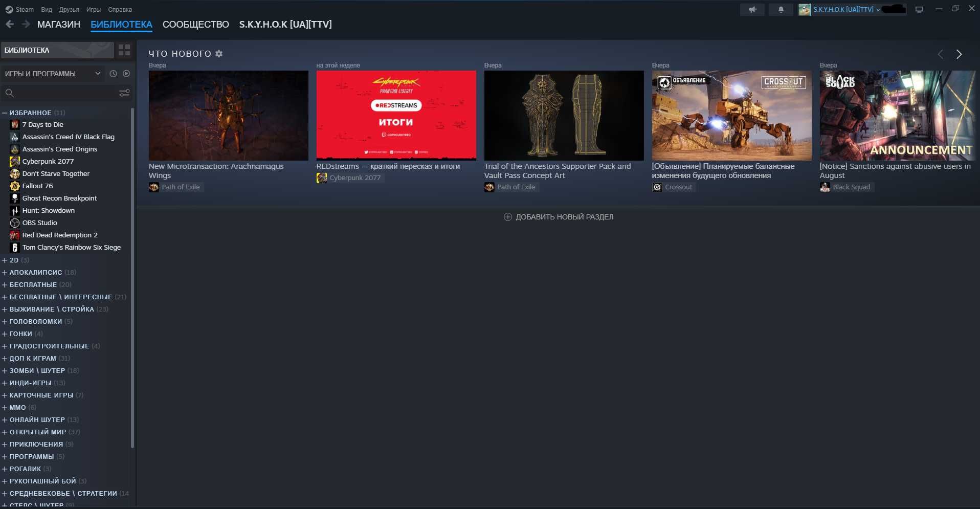This screenshot has height=509, width=980.
Task: Open account dropdown S.K.Y.H.O.K [UA][TTV]
Action: [x=847, y=9]
